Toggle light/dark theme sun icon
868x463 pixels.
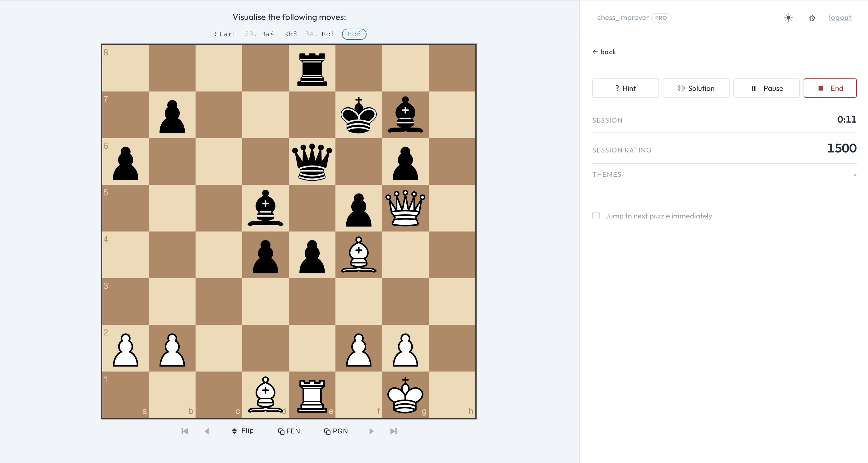[x=788, y=18]
